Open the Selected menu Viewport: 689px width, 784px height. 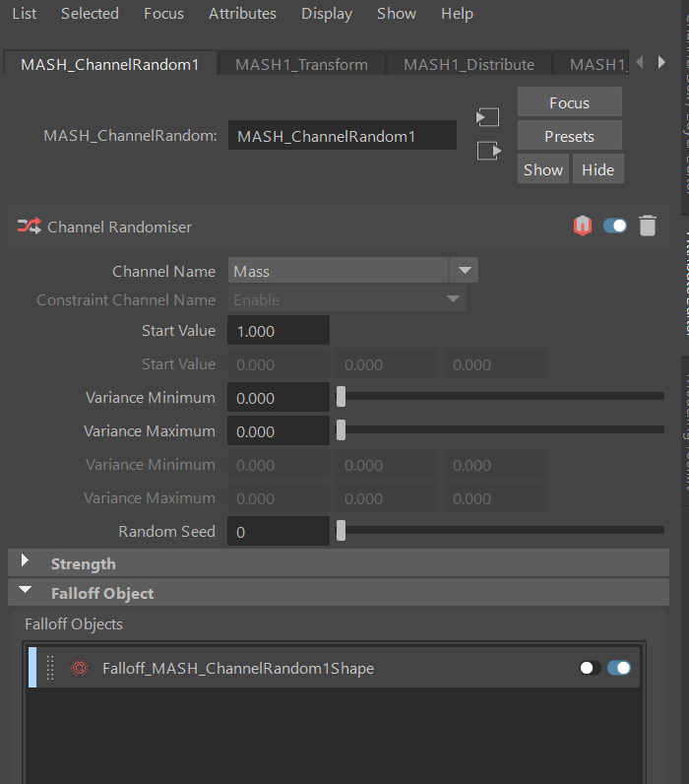pos(90,14)
